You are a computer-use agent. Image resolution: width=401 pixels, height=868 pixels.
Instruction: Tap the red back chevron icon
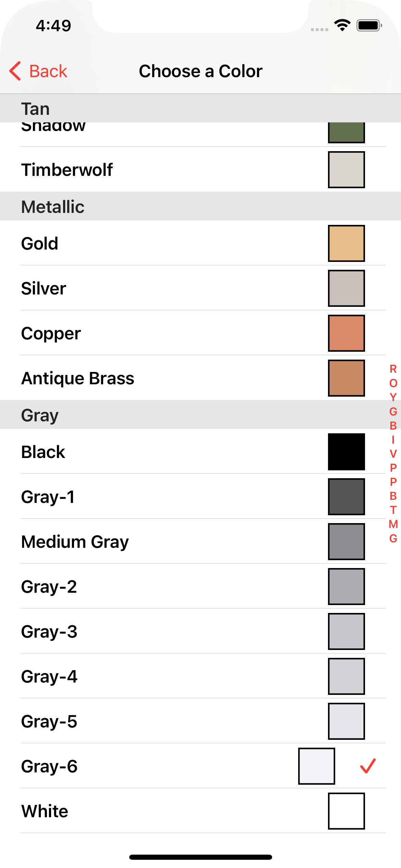tap(15, 71)
